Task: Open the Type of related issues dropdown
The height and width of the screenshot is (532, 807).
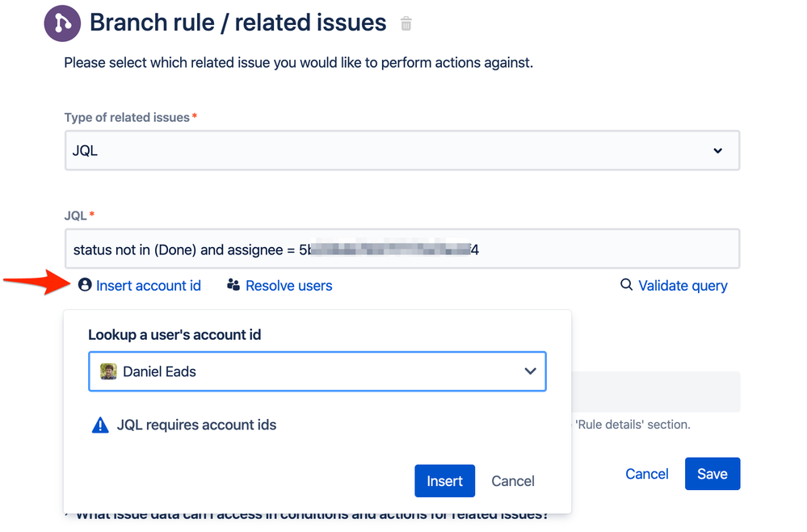Action: point(402,150)
